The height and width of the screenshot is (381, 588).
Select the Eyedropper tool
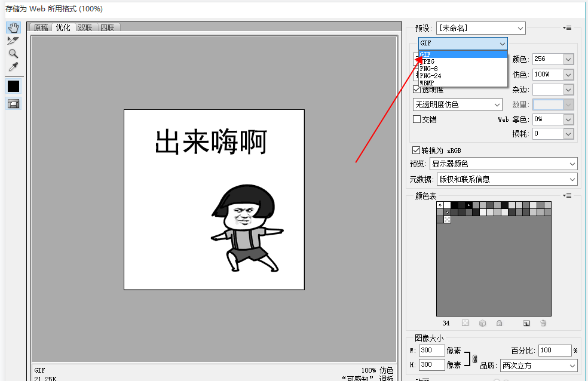pos(14,67)
